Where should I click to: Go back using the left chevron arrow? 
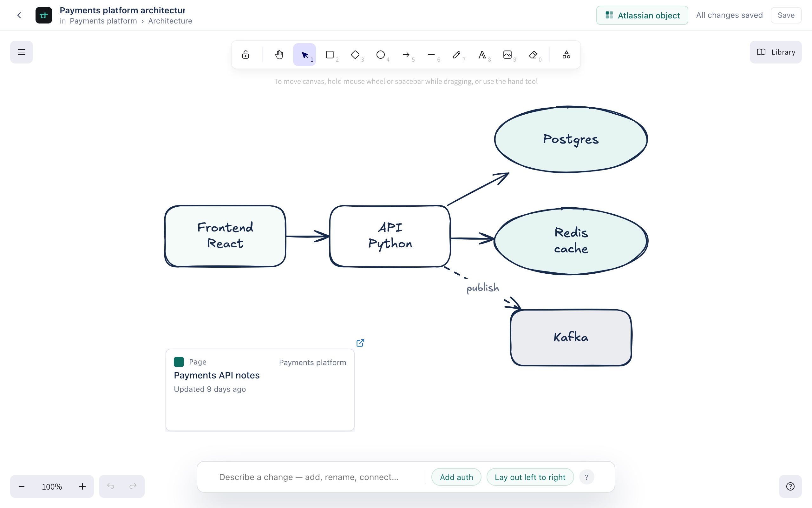point(19,15)
